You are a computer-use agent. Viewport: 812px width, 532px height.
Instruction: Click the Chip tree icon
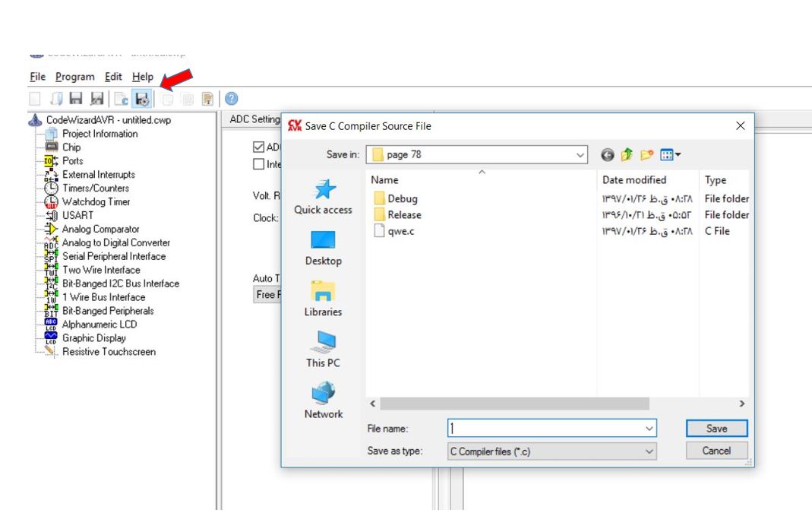(x=51, y=147)
